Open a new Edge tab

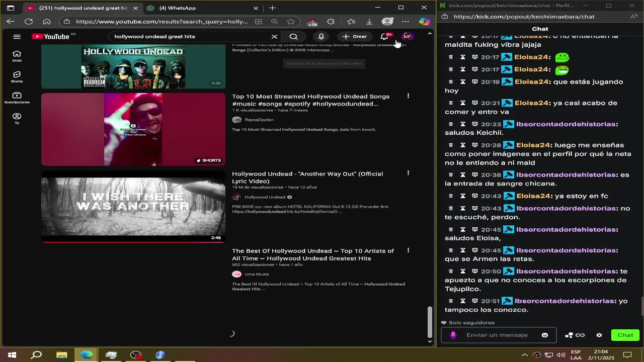[272, 8]
